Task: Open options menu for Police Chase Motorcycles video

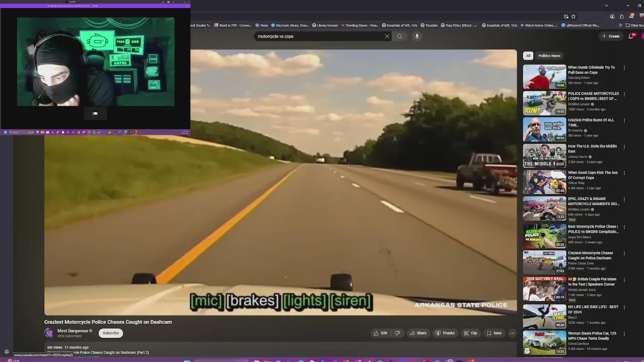Action: (624, 94)
